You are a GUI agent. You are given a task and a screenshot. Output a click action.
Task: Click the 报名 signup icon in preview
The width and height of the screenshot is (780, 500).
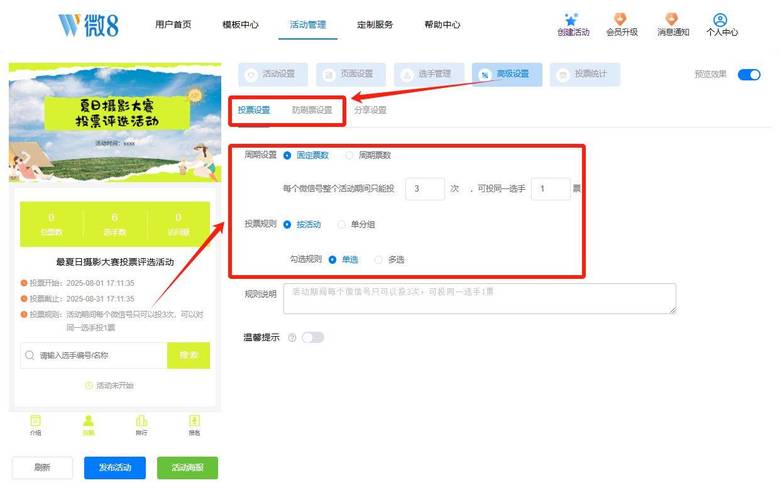pos(194,422)
